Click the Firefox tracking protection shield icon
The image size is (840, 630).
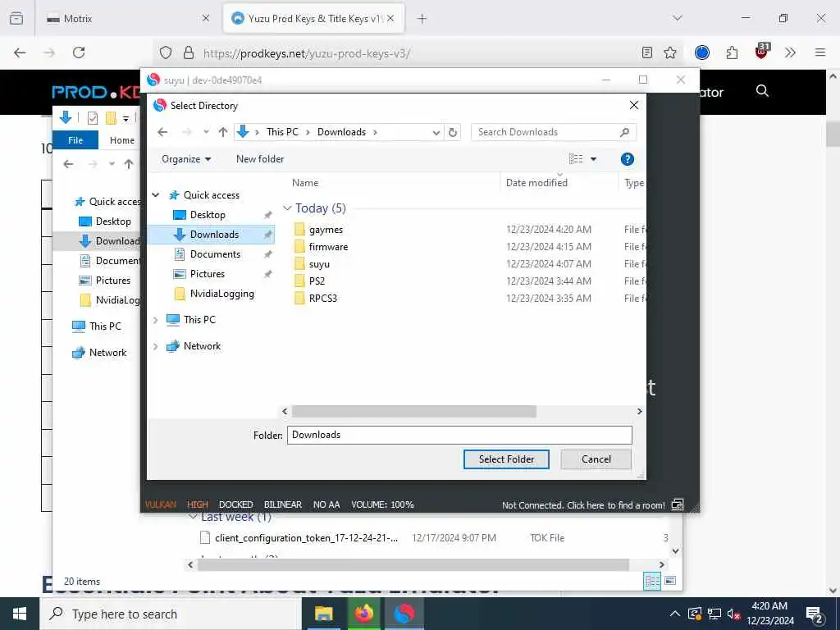pyautogui.click(x=166, y=52)
